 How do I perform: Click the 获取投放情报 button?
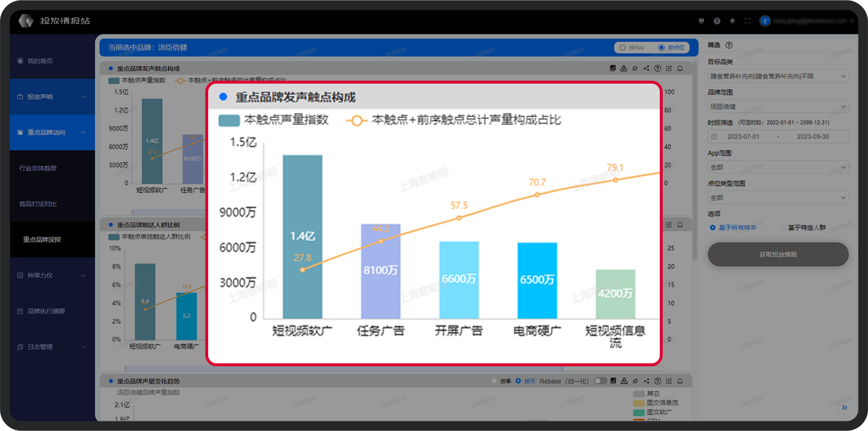click(778, 254)
